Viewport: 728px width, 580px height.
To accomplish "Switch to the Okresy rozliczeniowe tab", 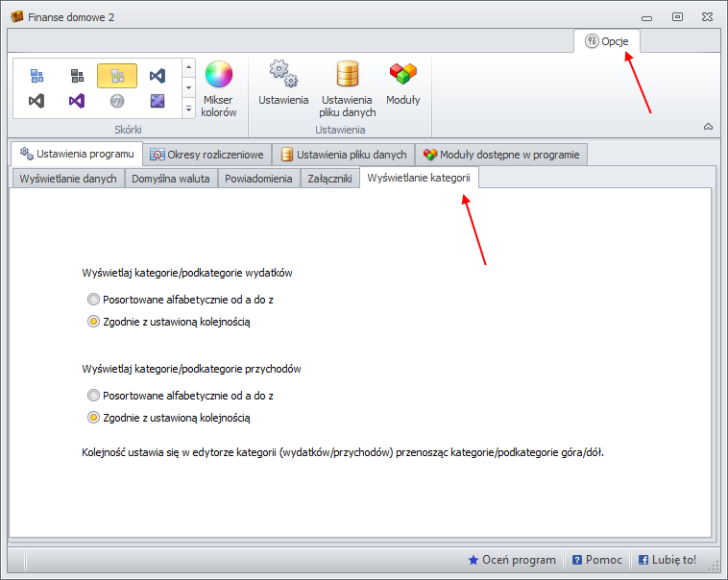I will [x=206, y=155].
